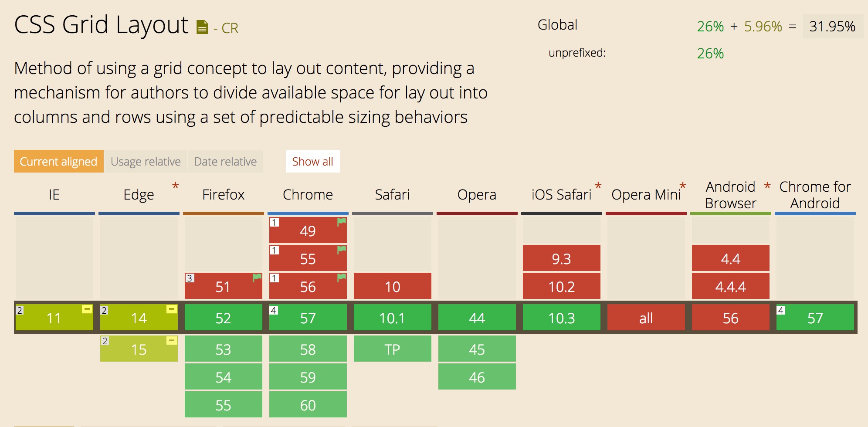Toggle the minus marker on IE 11
868x427 pixels.
(x=87, y=309)
